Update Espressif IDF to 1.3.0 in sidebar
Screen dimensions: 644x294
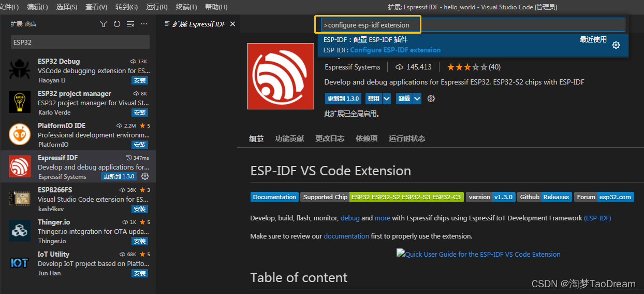(x=120, y=177)
